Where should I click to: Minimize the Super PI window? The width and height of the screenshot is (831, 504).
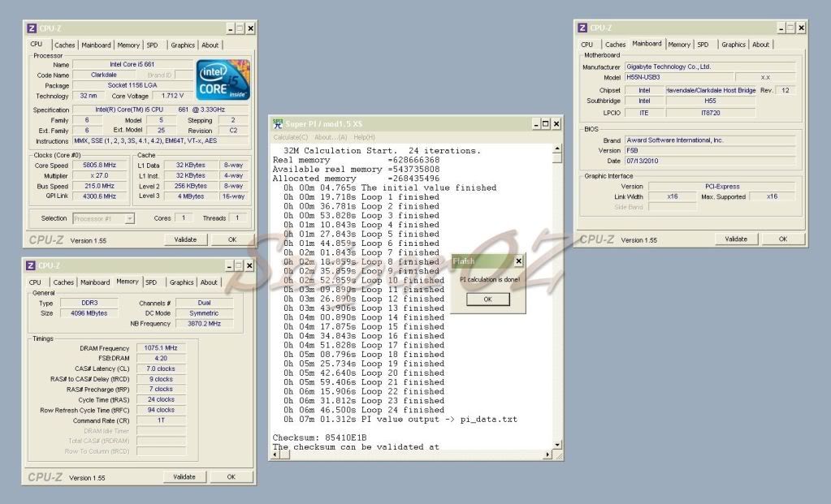coord(535,123)
